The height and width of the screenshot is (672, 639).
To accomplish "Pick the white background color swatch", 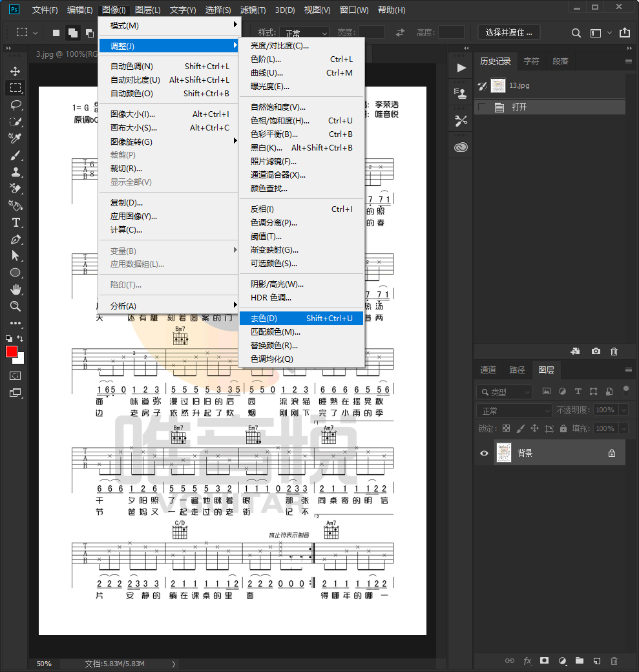I will pos(20,359).
